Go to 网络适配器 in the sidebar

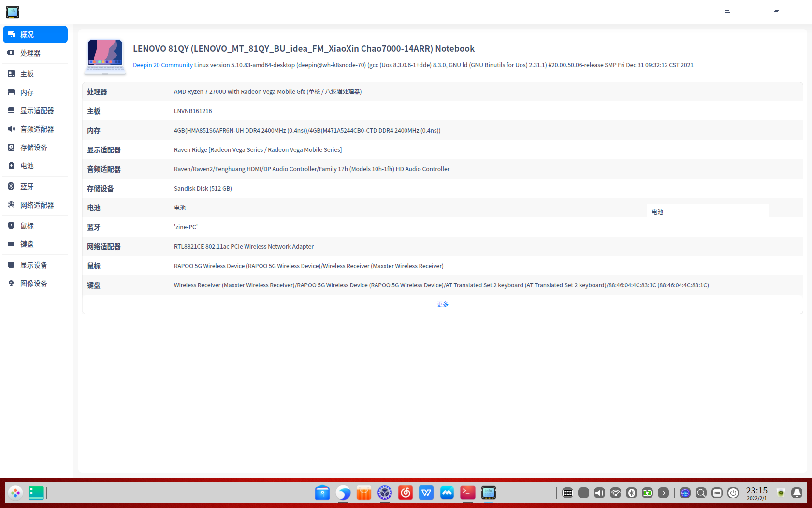click(x=35, y=205)
